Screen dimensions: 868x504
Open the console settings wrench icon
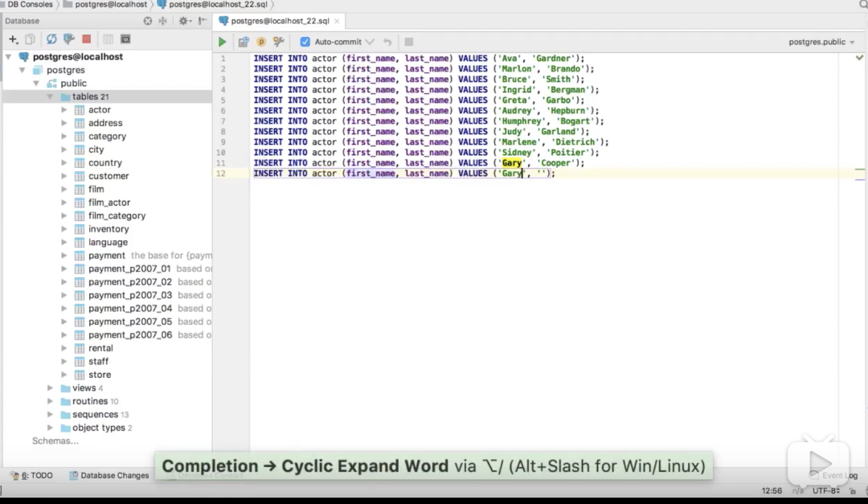coord(278,42)
